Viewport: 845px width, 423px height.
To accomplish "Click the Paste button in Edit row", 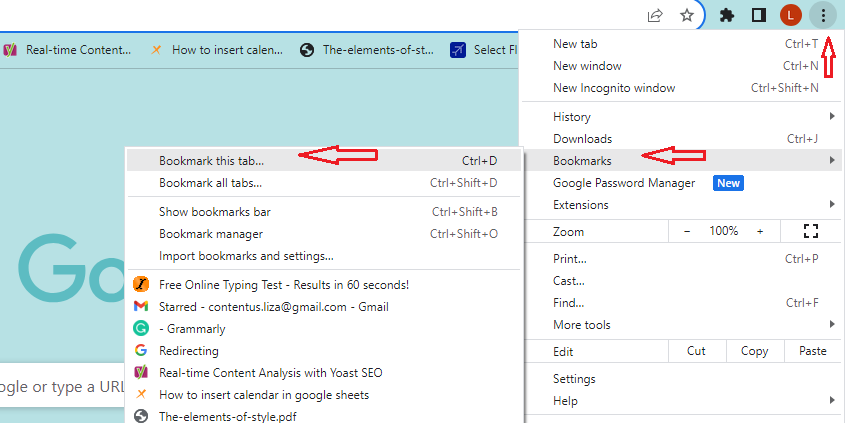I will (813, 351).
